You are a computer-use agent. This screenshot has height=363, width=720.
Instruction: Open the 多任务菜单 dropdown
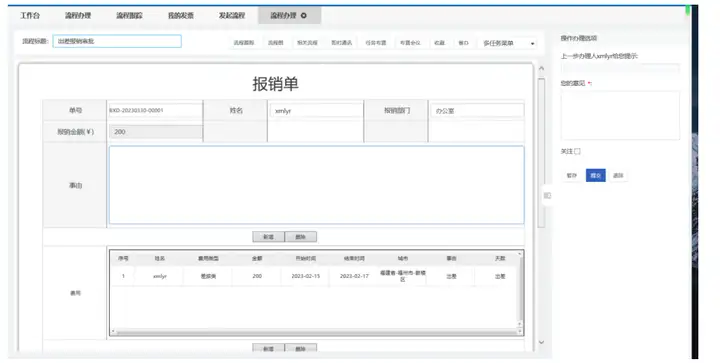[507, 43]
